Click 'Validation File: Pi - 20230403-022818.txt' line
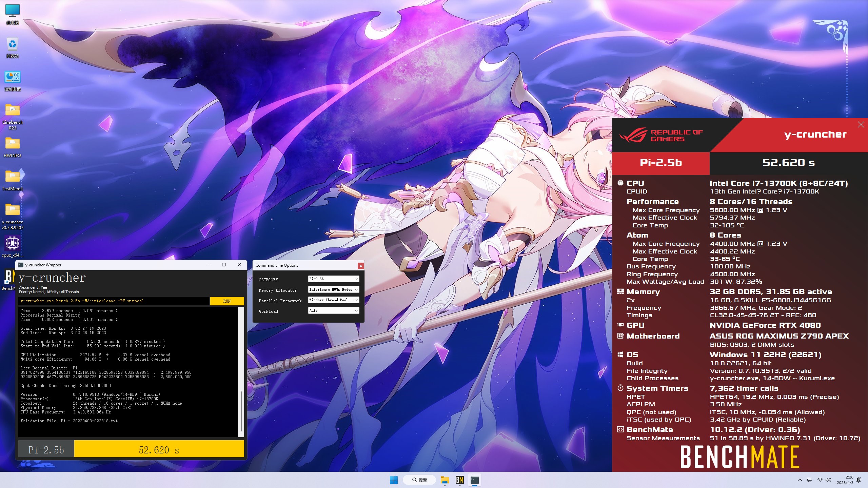 click(69, 421)
